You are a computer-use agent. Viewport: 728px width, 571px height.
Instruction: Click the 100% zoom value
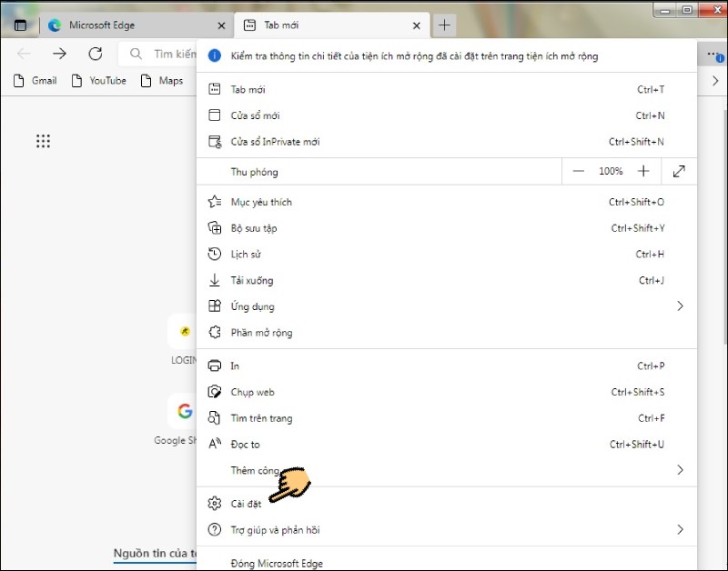[611, 171]
